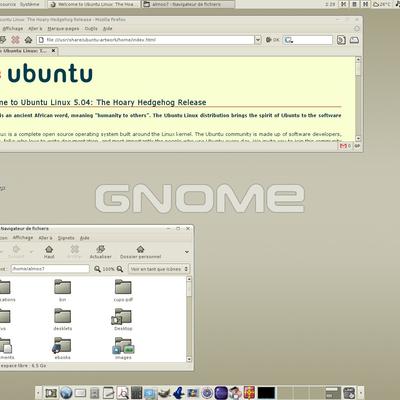This screenshot has width=400, height=400.
Task: Click the globe web browser icon in the dock
Action: (x=66, y=393)
